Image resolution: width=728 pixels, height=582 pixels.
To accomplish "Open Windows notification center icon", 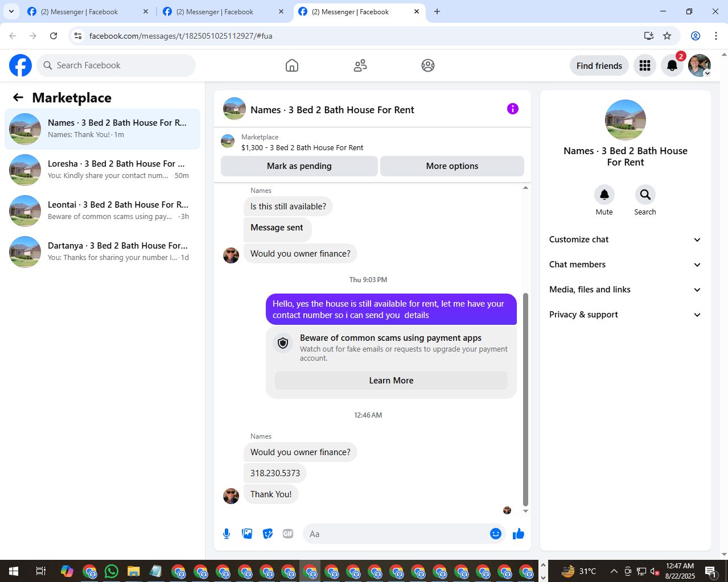I will pos(711,571).
